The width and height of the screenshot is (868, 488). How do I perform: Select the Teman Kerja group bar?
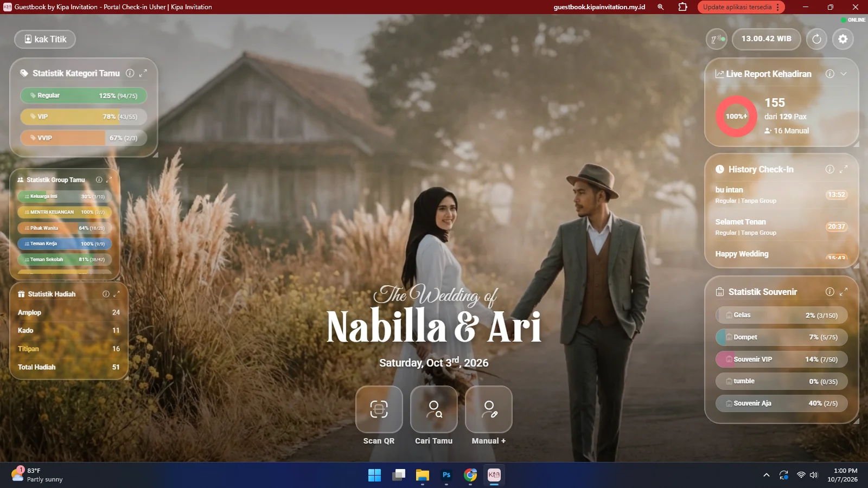pos(65,243)
